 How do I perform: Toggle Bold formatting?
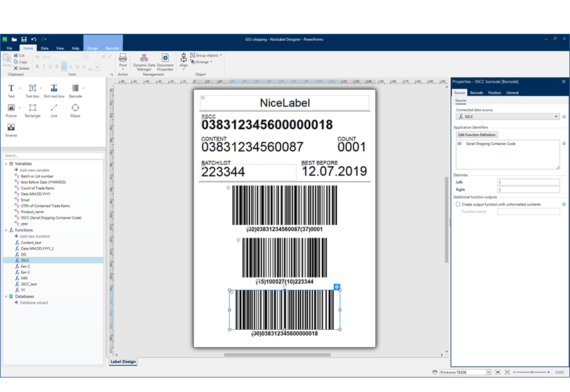coord(37,67)
